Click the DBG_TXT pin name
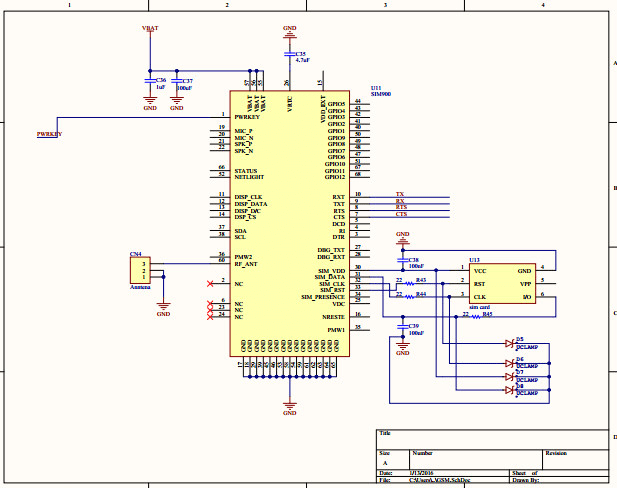Screen dimensions: 617x488 tap(331, 250)
